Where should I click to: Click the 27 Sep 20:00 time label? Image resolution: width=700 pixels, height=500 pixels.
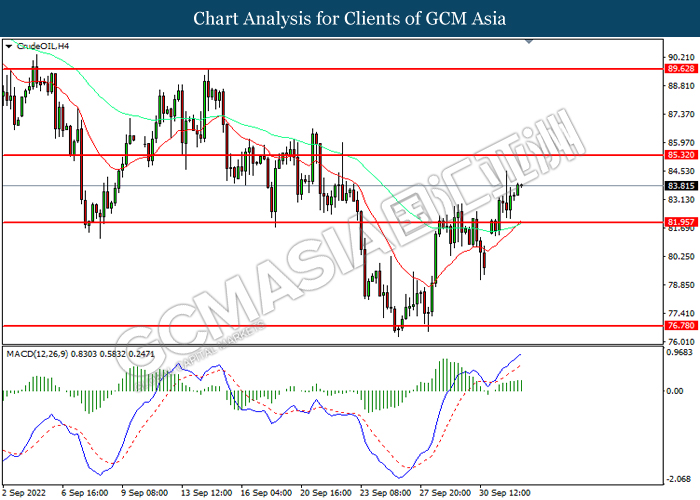(x=445, y=493)
